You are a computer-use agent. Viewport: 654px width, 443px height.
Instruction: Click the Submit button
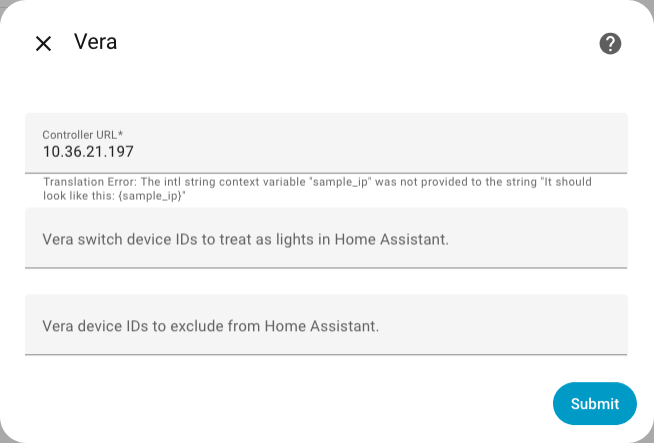[594, 404]
